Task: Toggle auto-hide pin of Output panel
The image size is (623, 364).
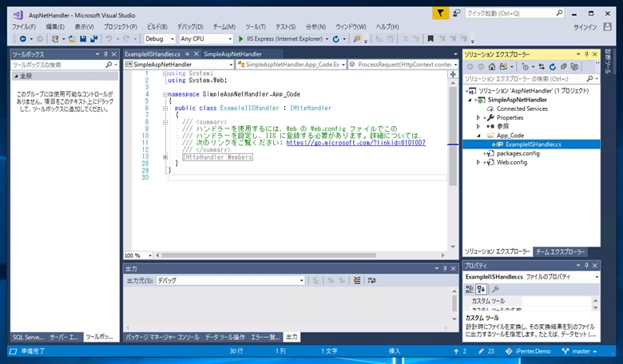Action: [445, 269]
